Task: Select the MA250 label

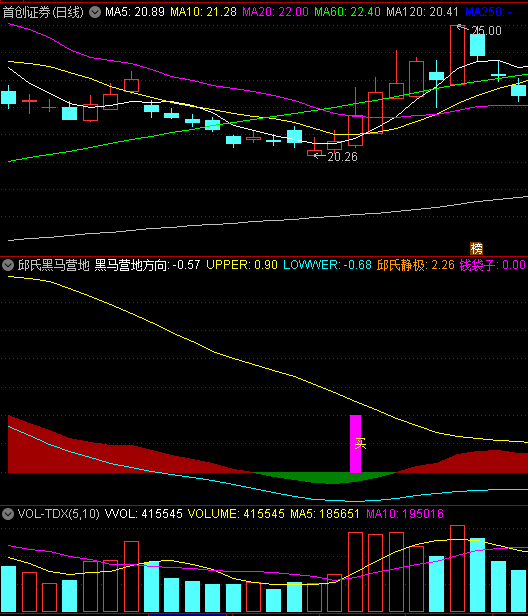Action: (488, 12)
